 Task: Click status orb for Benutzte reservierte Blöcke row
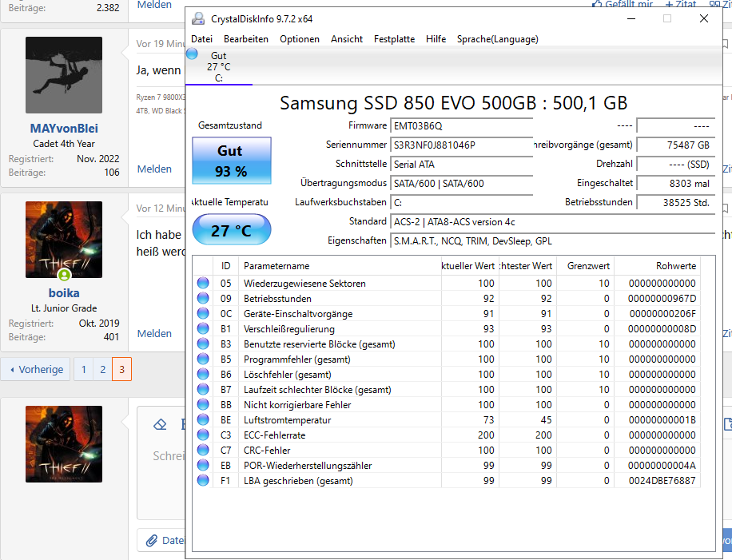coord(203,344)
